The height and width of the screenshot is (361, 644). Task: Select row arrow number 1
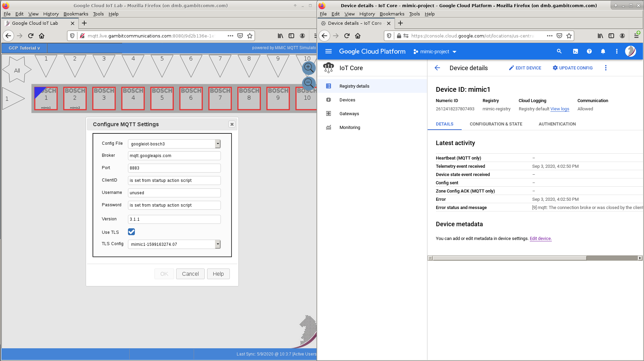point(13,99)
